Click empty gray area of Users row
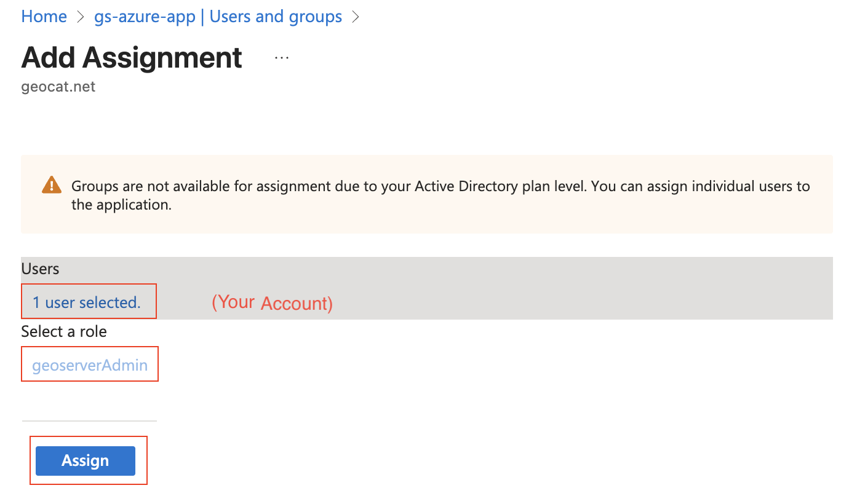865x504 pixels. [554, 289]
